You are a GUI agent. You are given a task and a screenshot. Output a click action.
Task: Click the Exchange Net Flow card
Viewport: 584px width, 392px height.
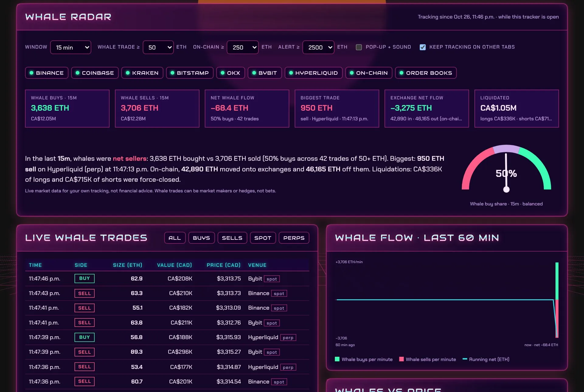[x=427, y=108]
